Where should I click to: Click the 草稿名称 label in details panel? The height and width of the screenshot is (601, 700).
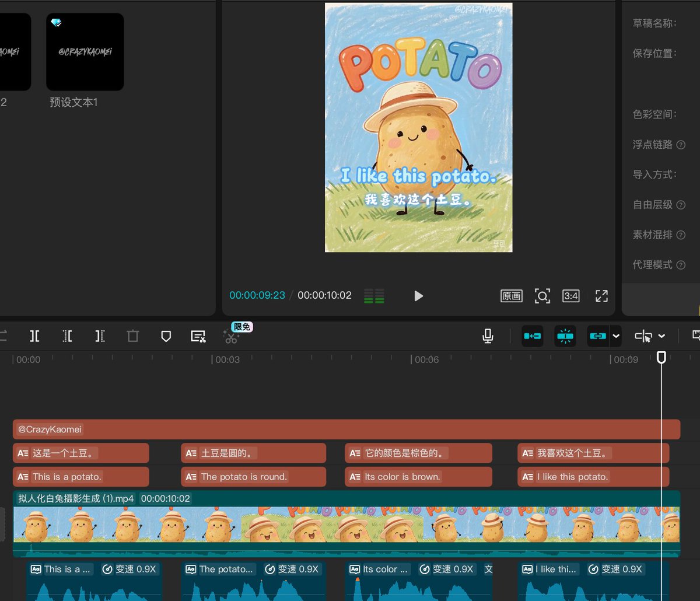[x=654, y=23]
